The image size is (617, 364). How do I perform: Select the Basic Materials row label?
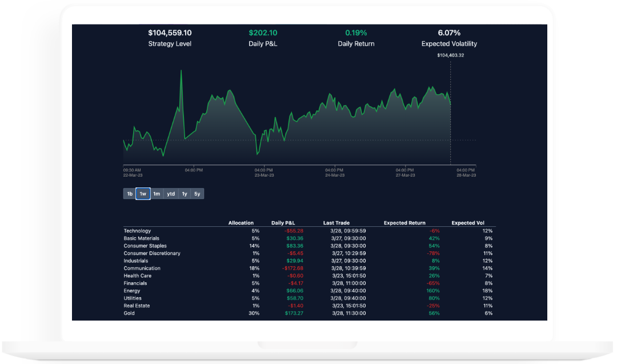pyautogui.click(x=142, y=238)
